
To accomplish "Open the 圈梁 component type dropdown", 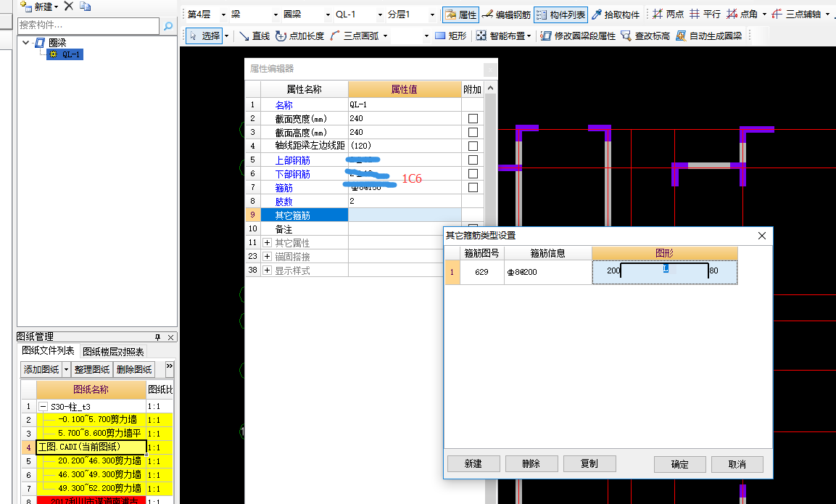I will pos(328,15).
